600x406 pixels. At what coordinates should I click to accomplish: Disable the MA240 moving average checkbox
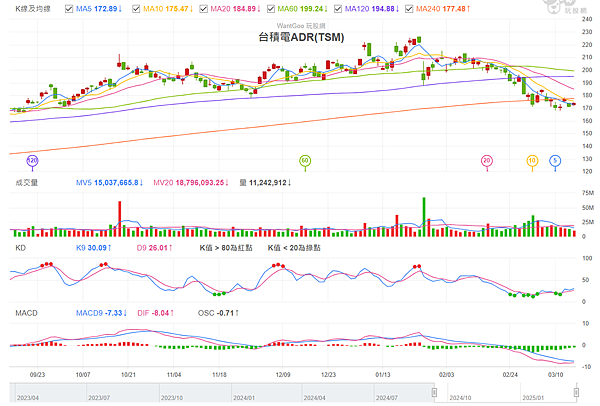(x=409, y=8)
